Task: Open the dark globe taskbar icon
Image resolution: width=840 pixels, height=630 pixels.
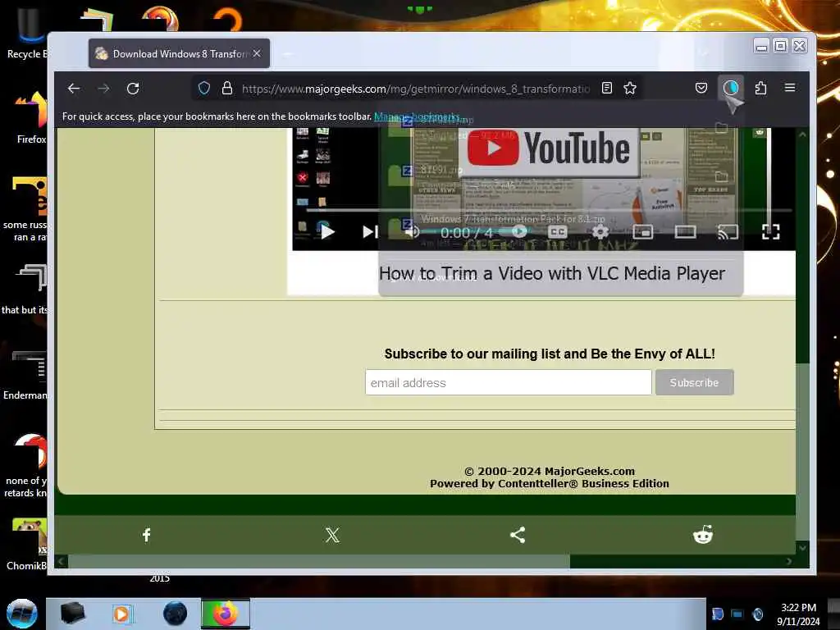Action: coord(176,614)
